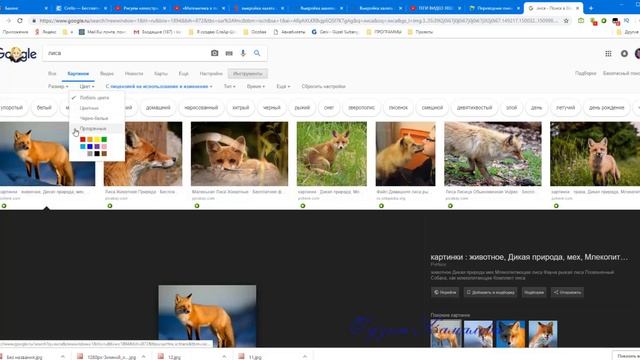
Task: Open the Настройки search menu
Action: pyautogui.click(x=211, y=74)
